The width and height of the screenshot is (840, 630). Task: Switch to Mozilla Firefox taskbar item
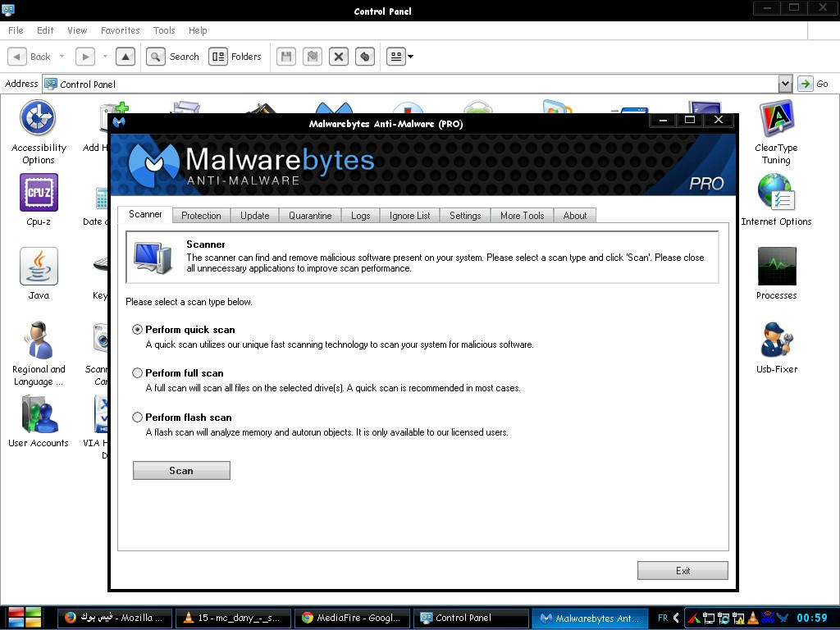coord(114,618)
